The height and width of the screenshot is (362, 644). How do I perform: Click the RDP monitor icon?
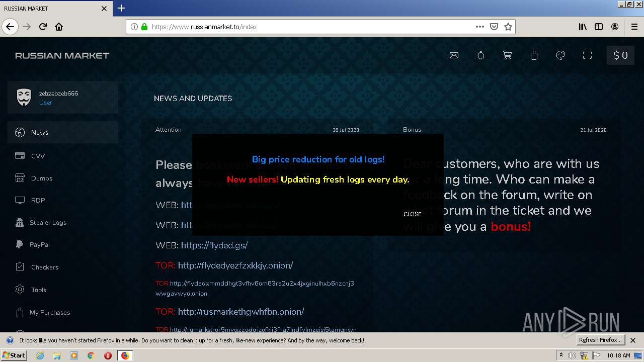coord(20,200)
